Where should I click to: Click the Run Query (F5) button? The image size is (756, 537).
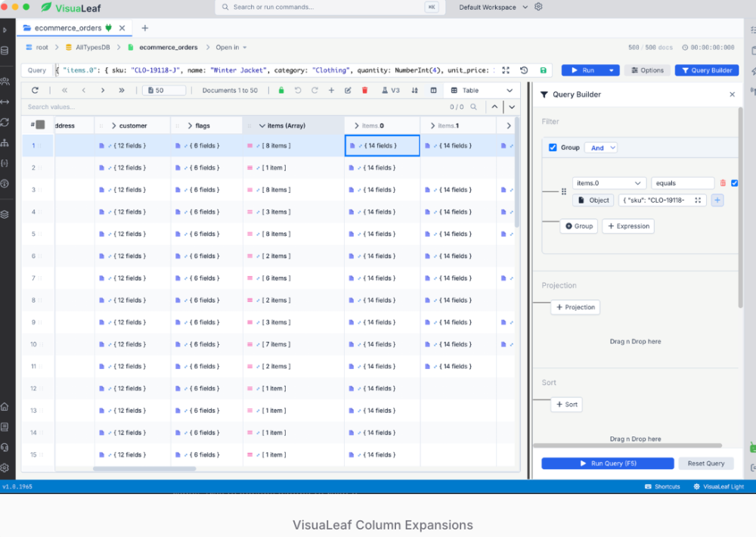click(x=608, y=463)
